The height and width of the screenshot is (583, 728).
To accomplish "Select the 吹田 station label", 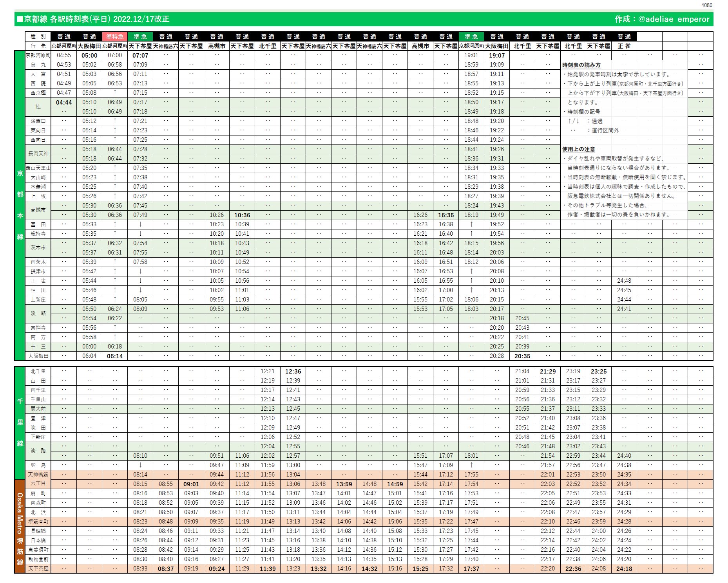I will click(38, 428).
